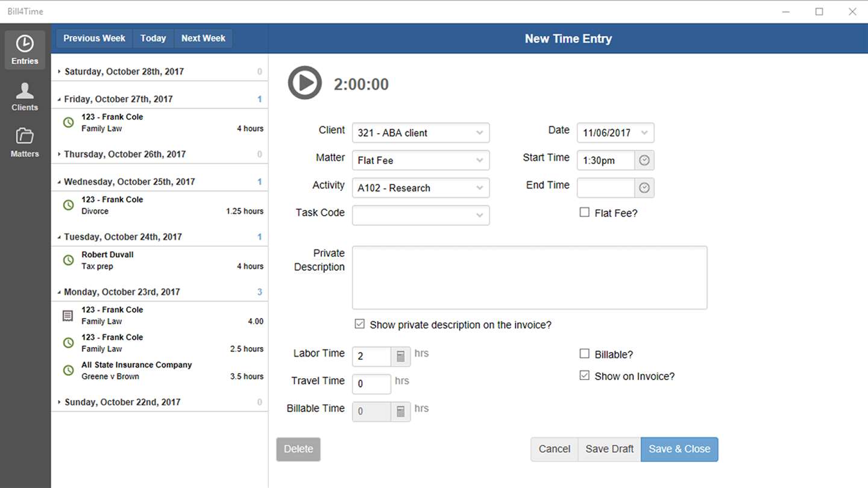Screen dimensions: 868x488
Task: Click the Billable Time calculator icon
Action: coord(401,411)
